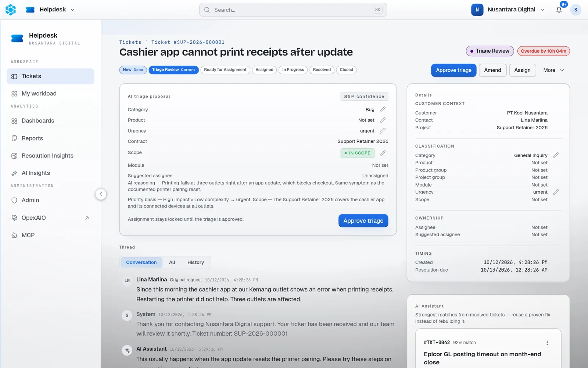Open Admin in the sidebar

click(x=50, y=200)
